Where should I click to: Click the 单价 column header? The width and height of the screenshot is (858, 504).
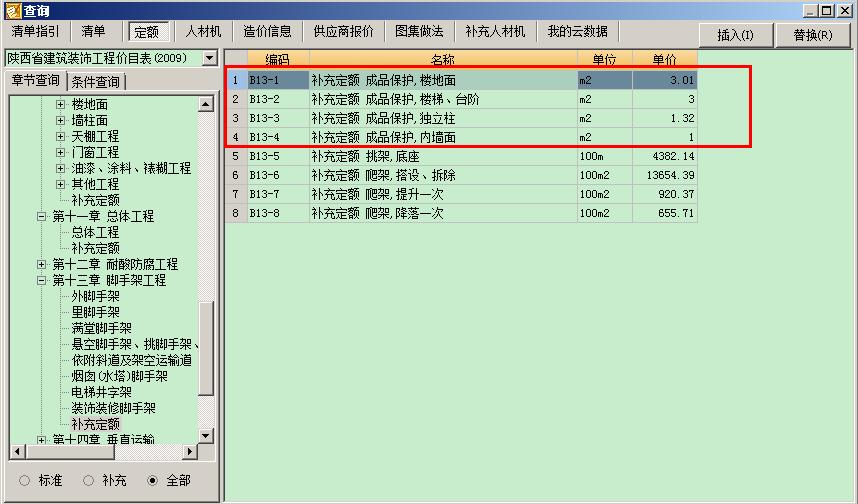(x=665, y=59)
